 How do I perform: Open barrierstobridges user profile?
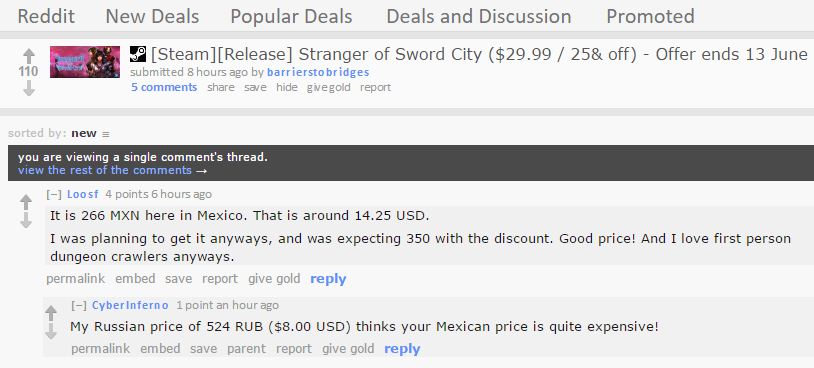pos(318,72)
